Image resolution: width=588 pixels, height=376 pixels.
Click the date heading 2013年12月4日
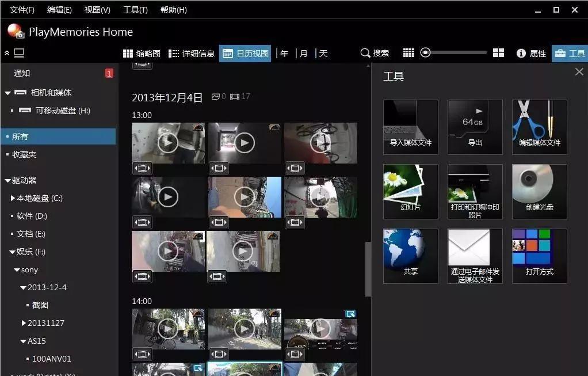pyautogui.click(x=167, y=97)
